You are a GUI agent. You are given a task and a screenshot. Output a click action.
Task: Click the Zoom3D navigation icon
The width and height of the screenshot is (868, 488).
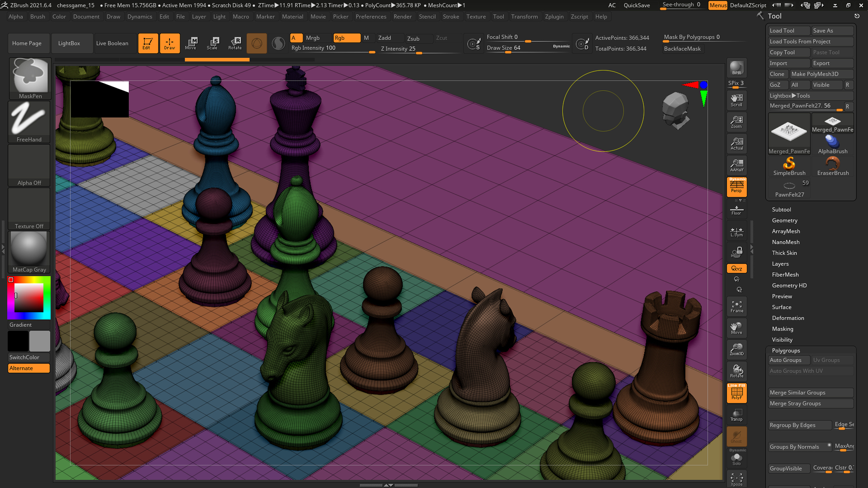click(736, 349)
